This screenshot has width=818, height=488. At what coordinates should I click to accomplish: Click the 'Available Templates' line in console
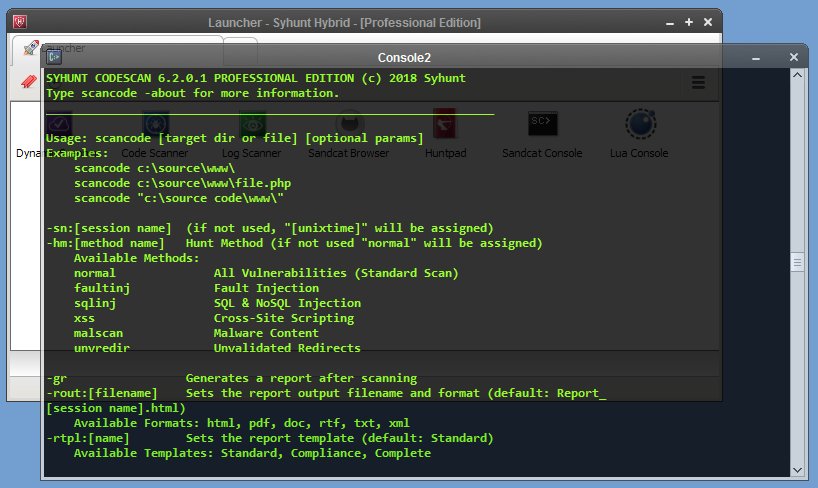pos(252,453)
